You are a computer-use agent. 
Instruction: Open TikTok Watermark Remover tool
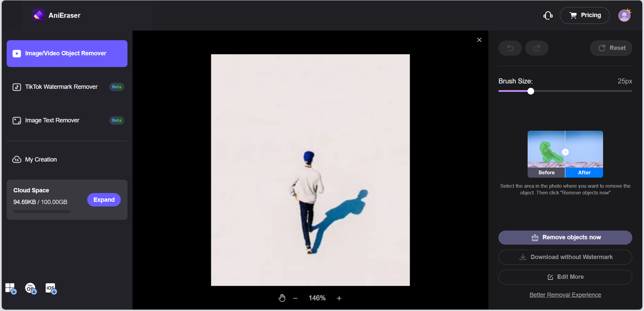tap(67, 87)
